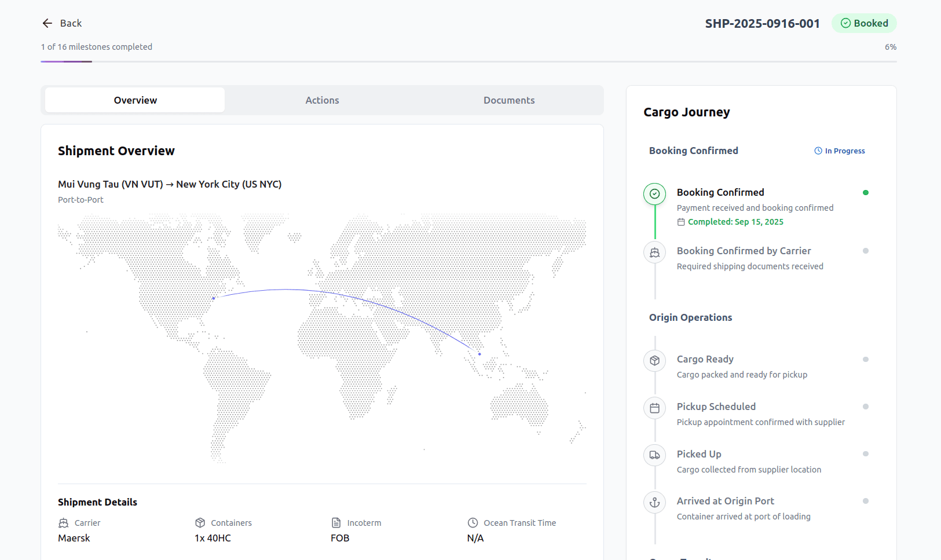Open the Documents tab
Image resolution: width=941 pixels, height=560 pixels.
(508, 100)
